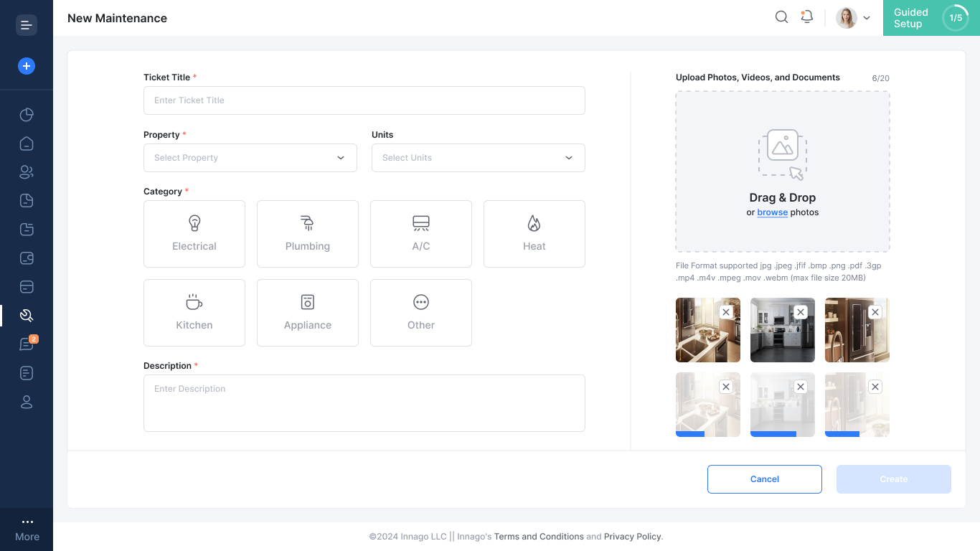Click the Cancel button
980x551 pixels.
click(x=765, y=479)
